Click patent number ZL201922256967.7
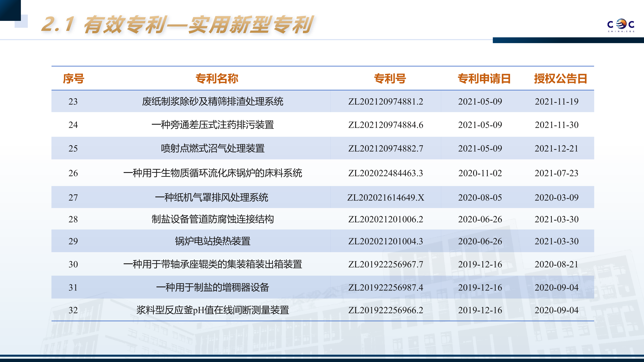Image resolution: width=644 pixels, height=362 pixels. tap(386, 264)
